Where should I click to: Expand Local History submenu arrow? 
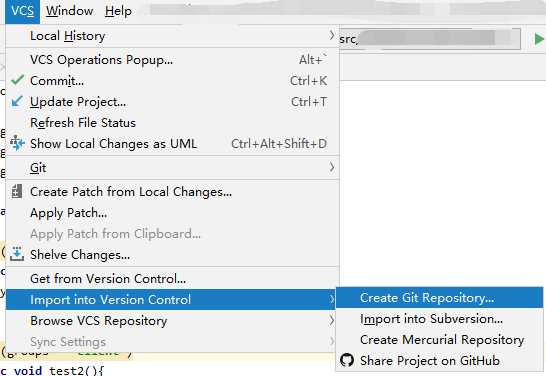pyautogui.click(x=332, y=35)
